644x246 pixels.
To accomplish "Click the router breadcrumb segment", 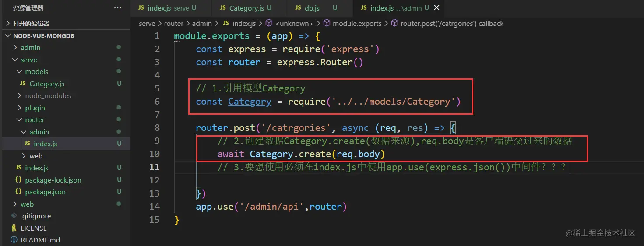I will (x=174, y=23).
